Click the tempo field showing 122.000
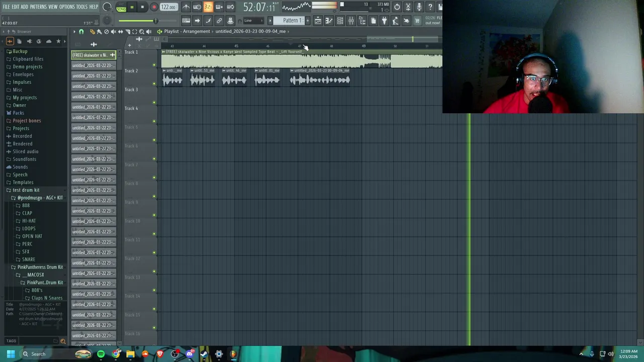 click(169, 7)
